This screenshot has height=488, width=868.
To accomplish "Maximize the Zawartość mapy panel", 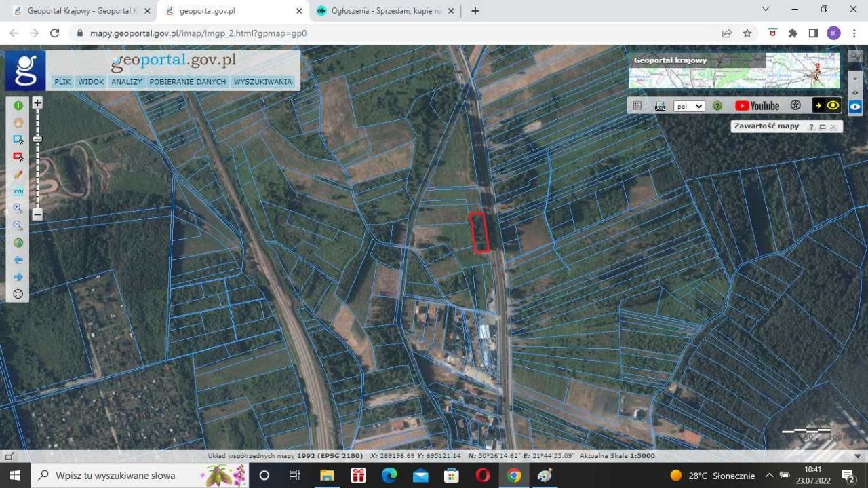I will pos(822,127).
